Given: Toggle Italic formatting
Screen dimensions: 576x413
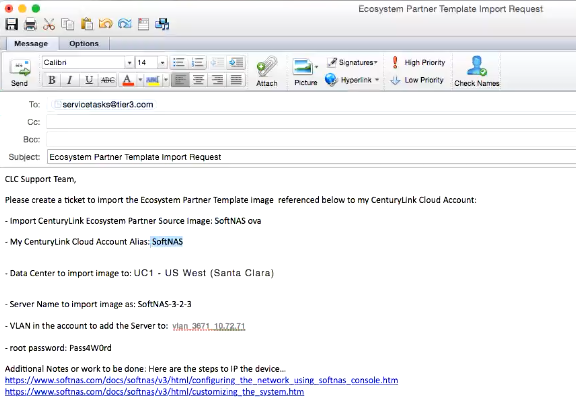Looking at the screenshot, I should point(70,80).
